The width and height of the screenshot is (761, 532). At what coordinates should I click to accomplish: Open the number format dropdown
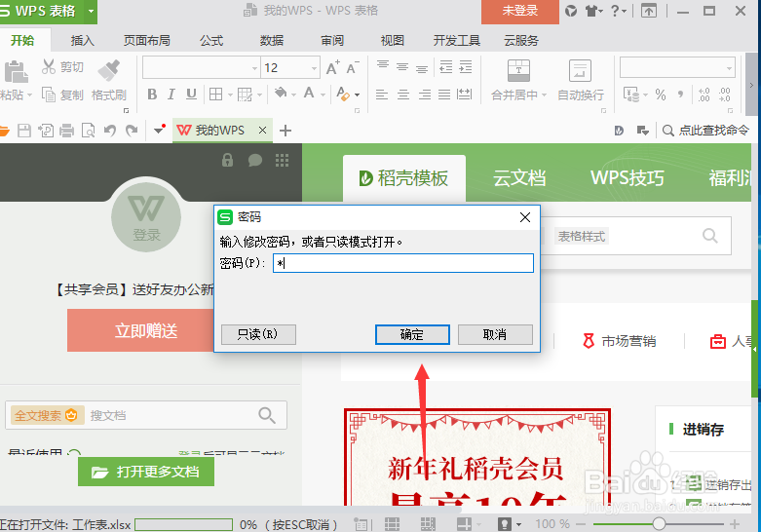pos(729,68)
